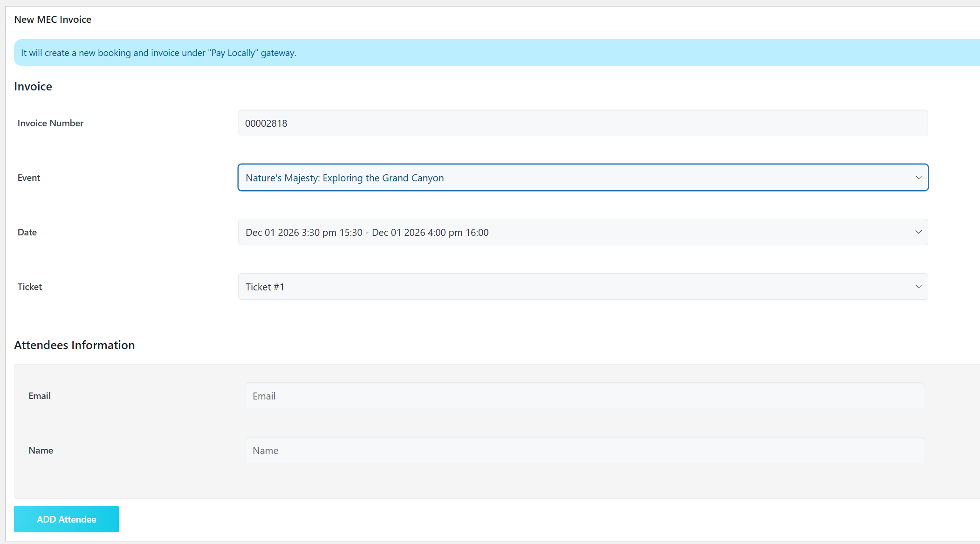Click the Email label in the attendee form
980x544 pixels.
click(x=40, y=396)
